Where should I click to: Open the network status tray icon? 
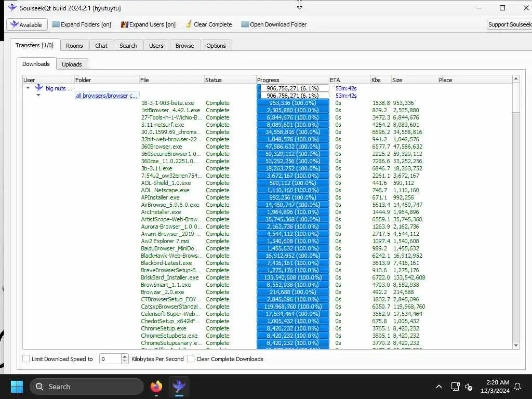tap(455, 387)
